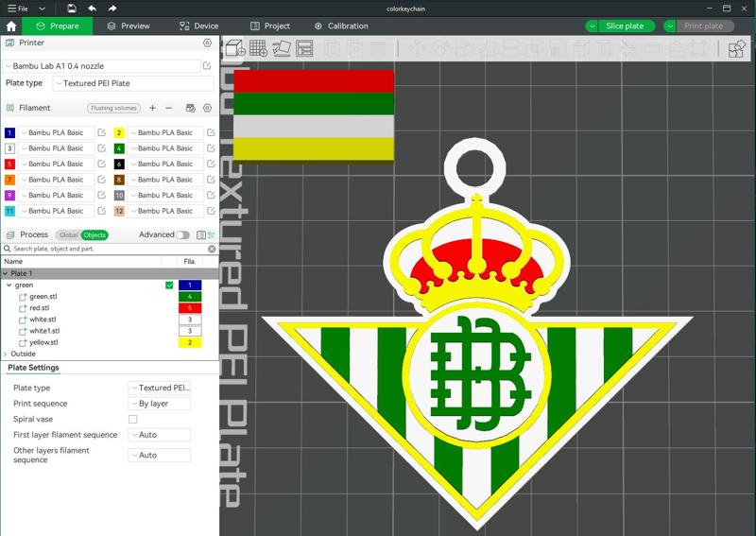The height and width of the screenshot is (536, 756).
Task: Click the Print plate button
Action: pyautogui.click(x=703, y=26)
